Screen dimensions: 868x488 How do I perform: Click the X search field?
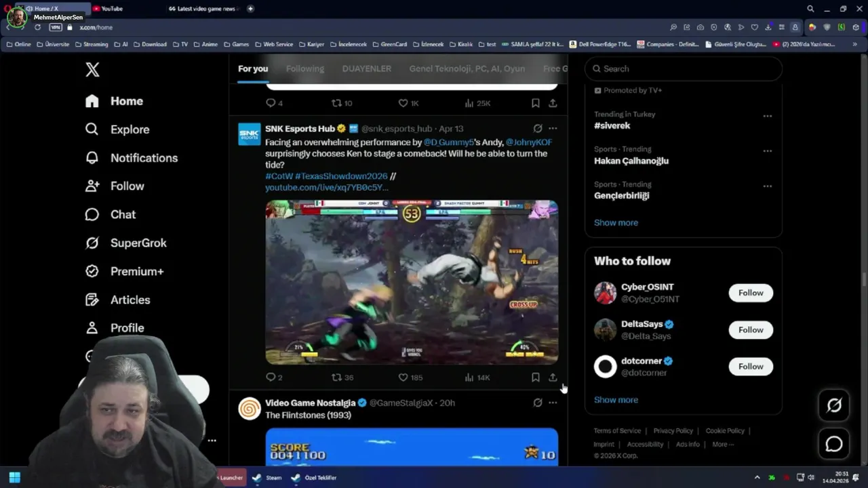684,68
